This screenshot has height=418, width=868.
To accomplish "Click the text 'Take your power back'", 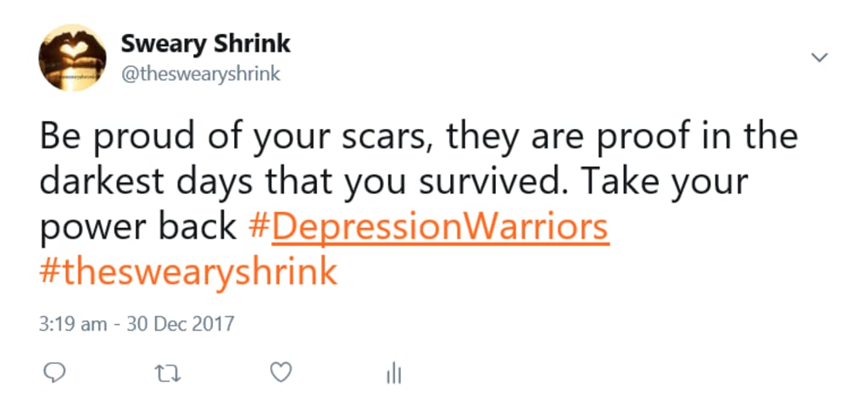I will point(393,205).
